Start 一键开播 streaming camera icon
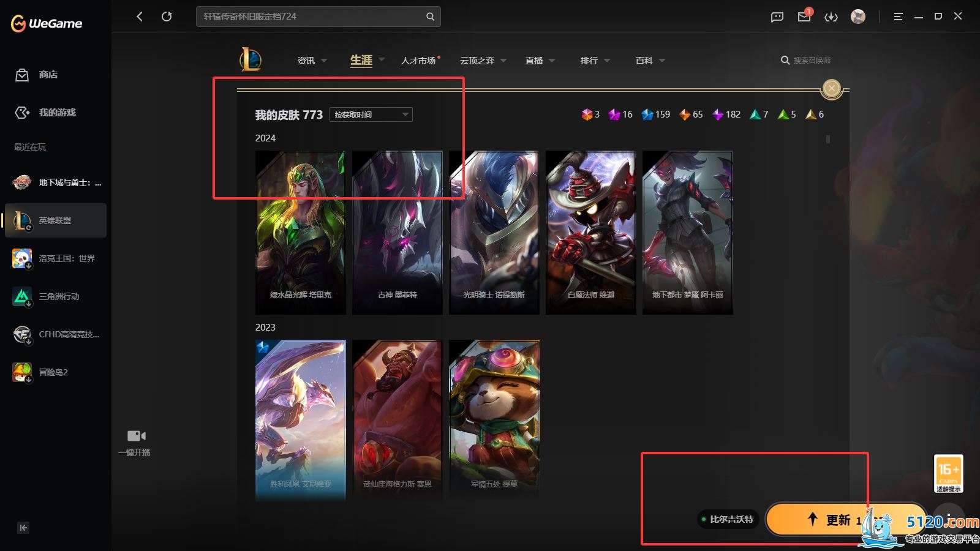The height and width of the screenshot is (551, 980). click(136, 435)
